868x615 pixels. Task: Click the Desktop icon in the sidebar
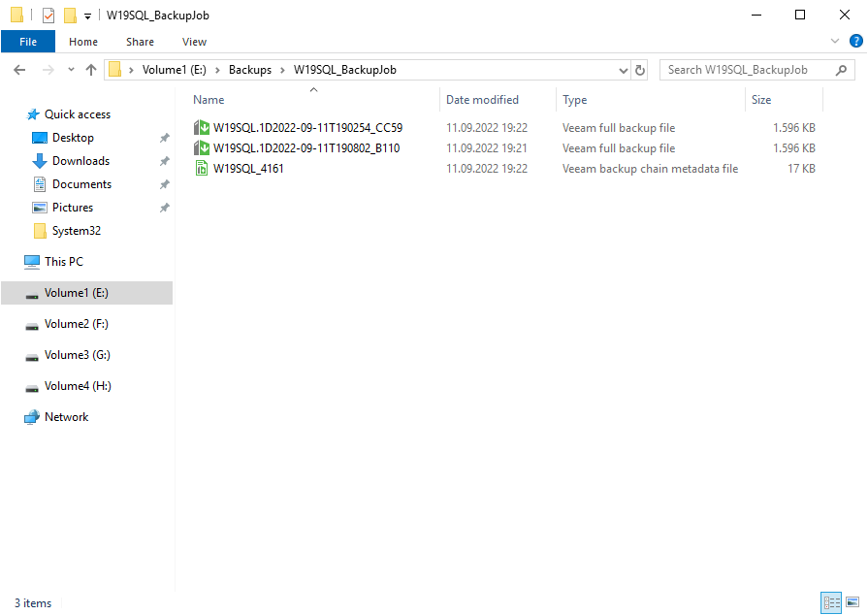click(x=40, y=138)
